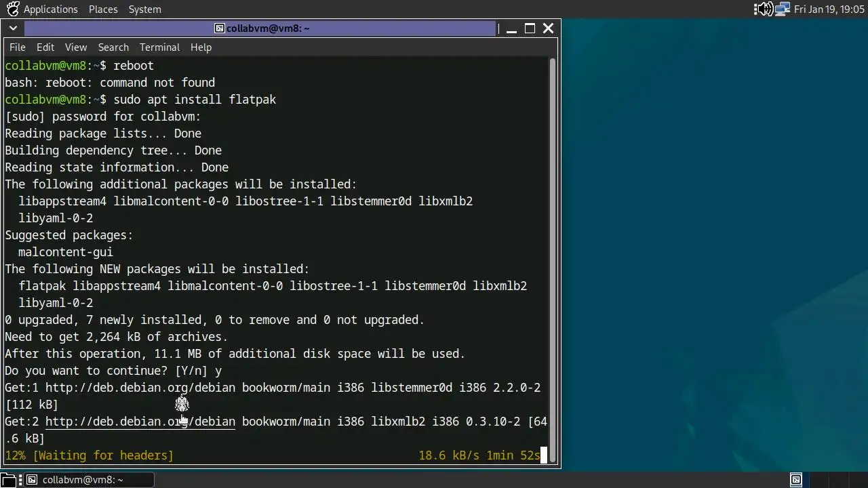Click the MATE foot logo icon
The width and height of the screenshot is (868, 488).
(x=12, y=9)
